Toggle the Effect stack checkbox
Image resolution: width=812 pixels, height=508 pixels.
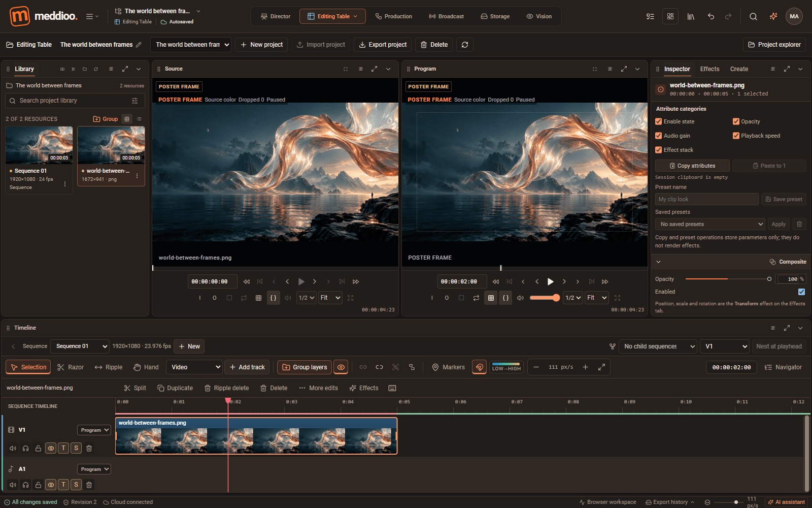tap(658, 150)
